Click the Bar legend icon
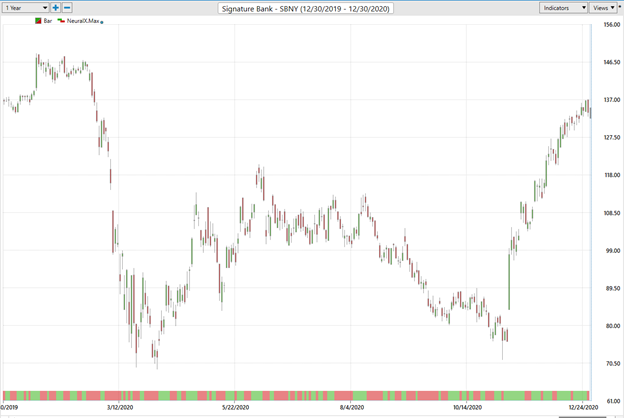The width and height of the screenshot is (624, 418). click(38, 21)
